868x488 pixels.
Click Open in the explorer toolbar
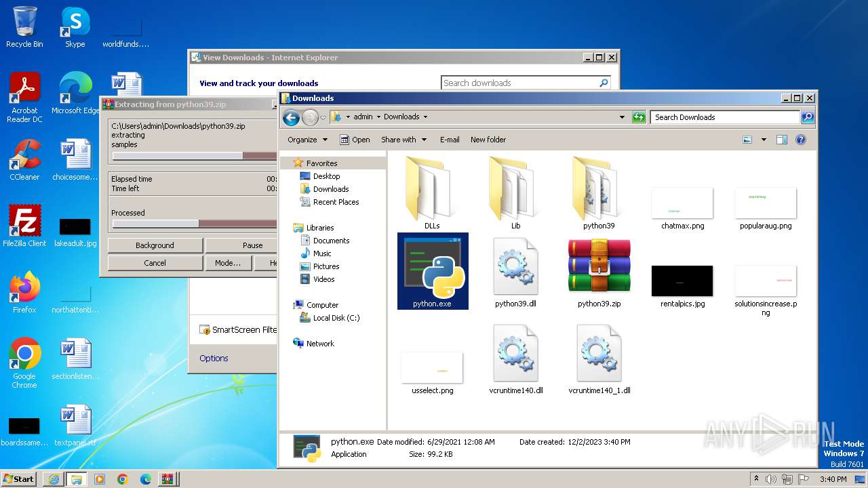pos(355,140)
